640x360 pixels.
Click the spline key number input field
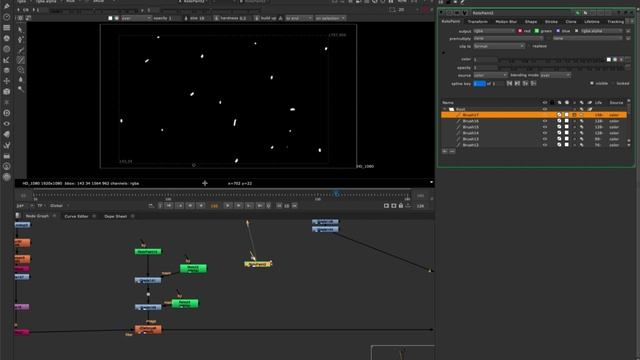pos(479,83)
